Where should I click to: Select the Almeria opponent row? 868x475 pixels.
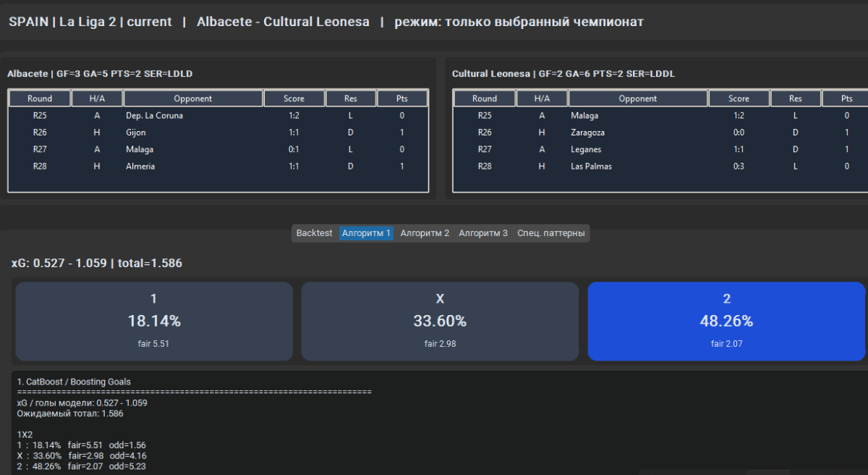(x=140, y=166)
